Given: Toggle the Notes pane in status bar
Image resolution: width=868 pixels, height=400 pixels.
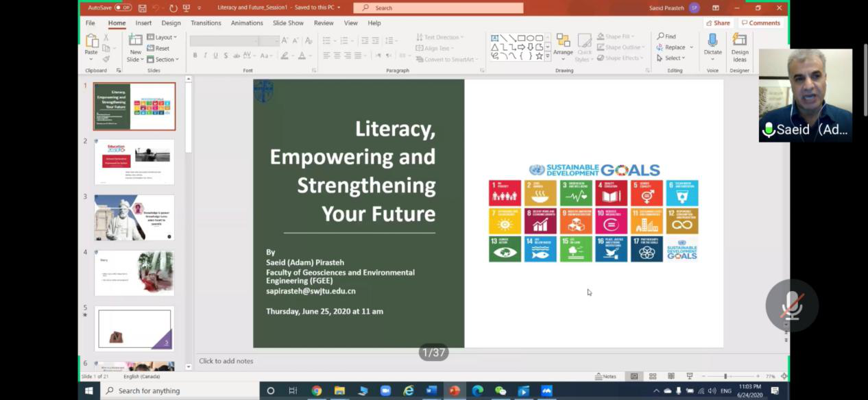Looking at the screenshot, I should [605, 376].
